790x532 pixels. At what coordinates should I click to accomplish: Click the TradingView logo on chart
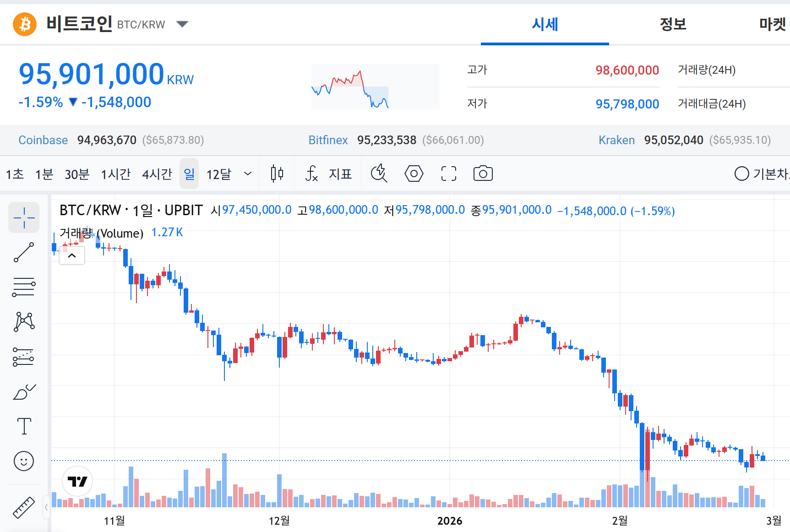coord(77,481)
